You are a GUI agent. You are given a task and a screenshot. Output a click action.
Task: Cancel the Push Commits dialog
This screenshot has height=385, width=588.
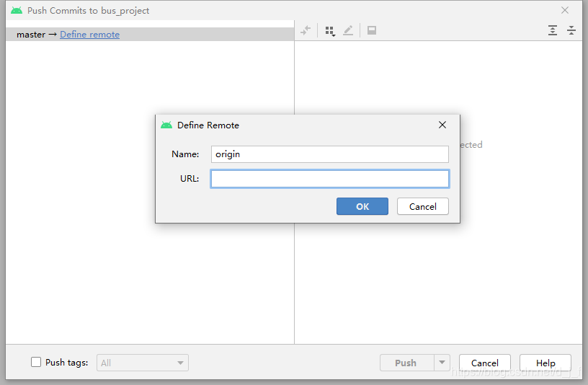tap(484, 363)
